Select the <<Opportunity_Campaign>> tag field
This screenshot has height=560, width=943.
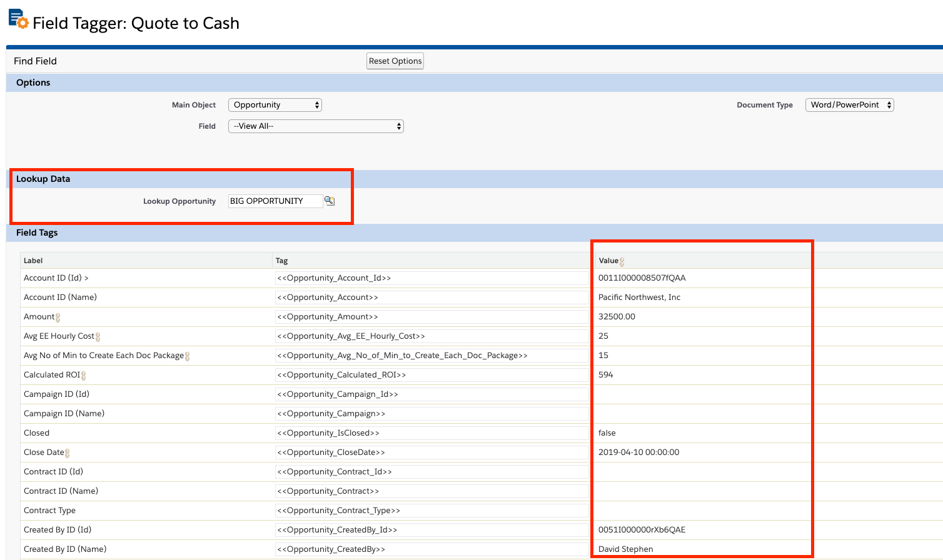(x=432, y=414)
